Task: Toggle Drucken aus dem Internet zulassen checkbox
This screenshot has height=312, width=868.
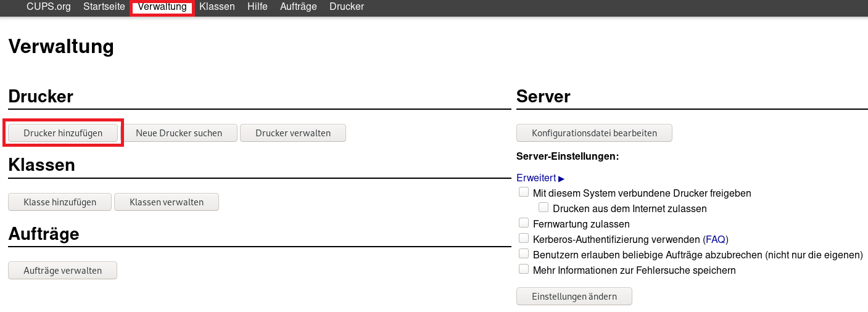Action: click(x=544, y=208)
